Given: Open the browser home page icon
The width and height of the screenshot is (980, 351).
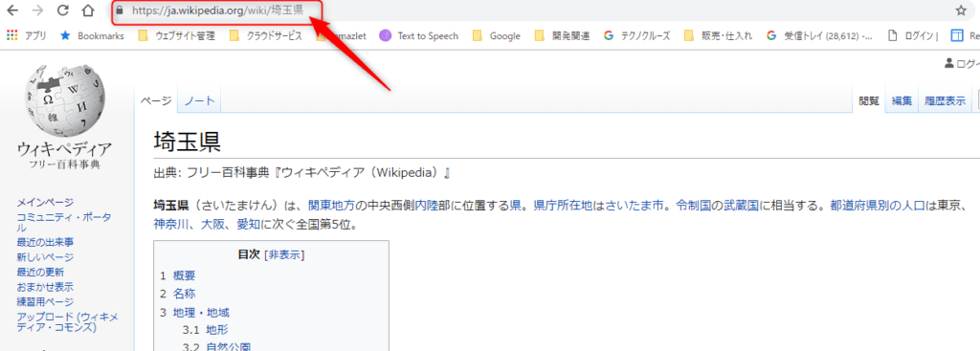Looking at the screenshot, I should (x=88, y=10).
